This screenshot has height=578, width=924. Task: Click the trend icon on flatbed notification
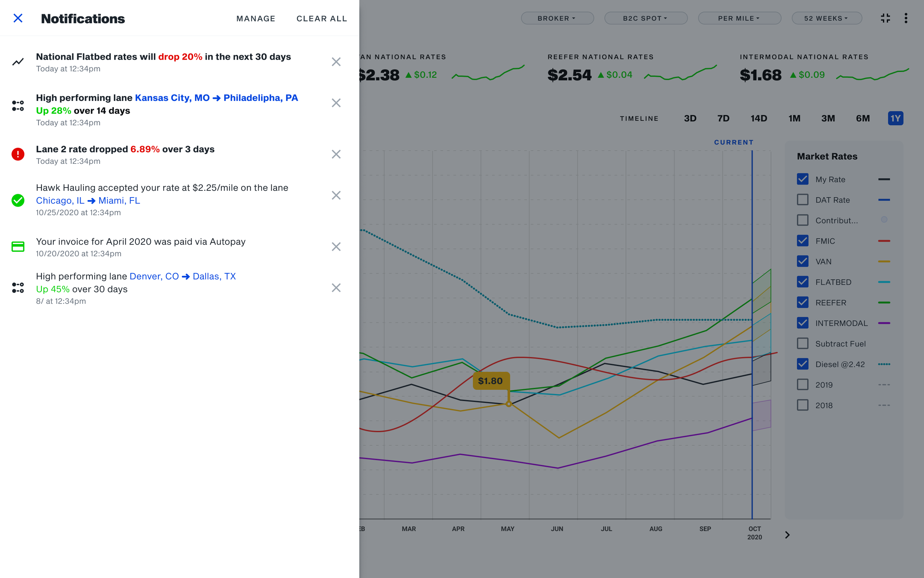(x=18, y=61)
